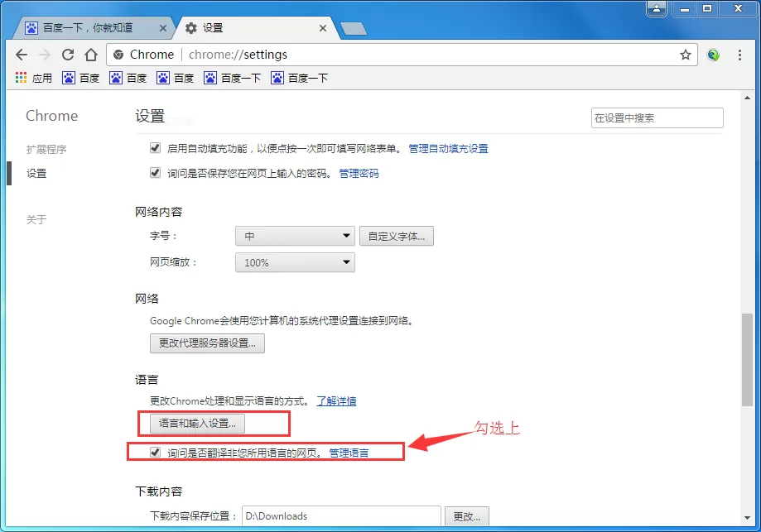Open a new tab button
Viewport: 761px width, 532px height.
tap(354, 29)
